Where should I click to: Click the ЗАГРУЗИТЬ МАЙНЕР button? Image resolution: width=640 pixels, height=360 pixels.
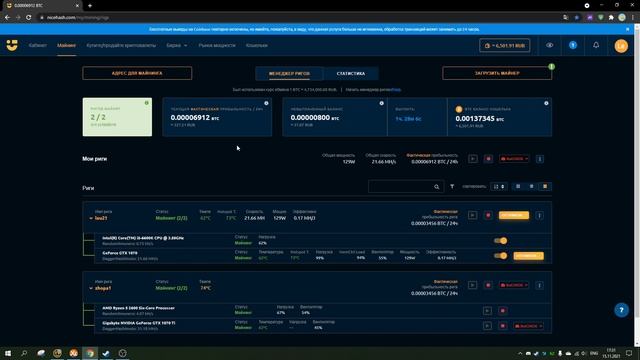click(497, 73)
